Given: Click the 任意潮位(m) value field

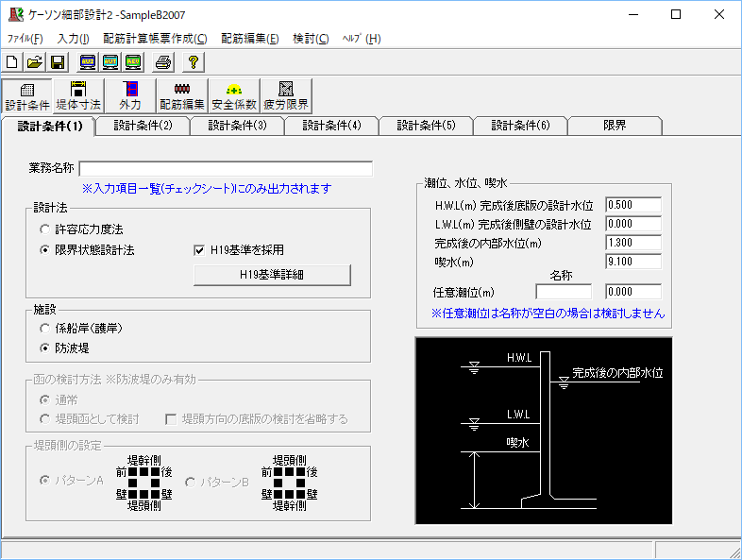Looking at the screenshot, I should click(x=633, y=292).
